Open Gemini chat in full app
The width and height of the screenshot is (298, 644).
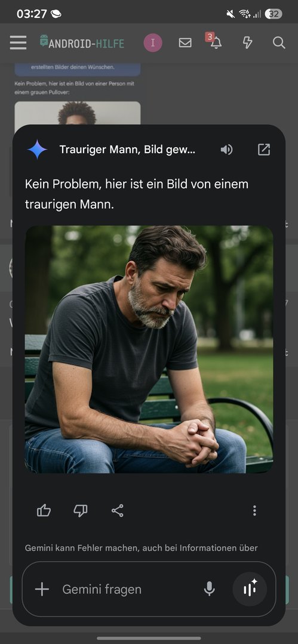(264, 150)
